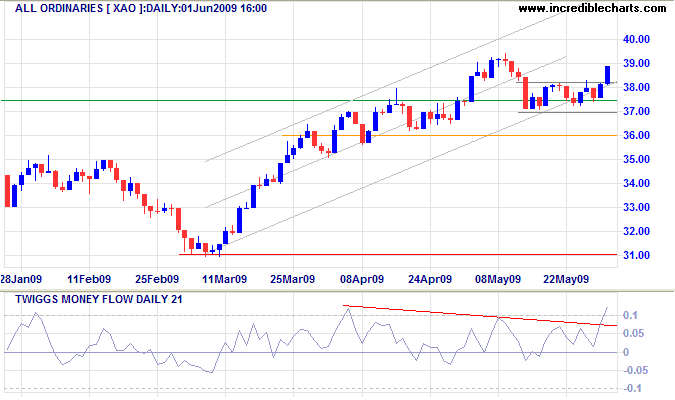Click the ALL ORDINARIES [XAO] chart title

point(141,8)
